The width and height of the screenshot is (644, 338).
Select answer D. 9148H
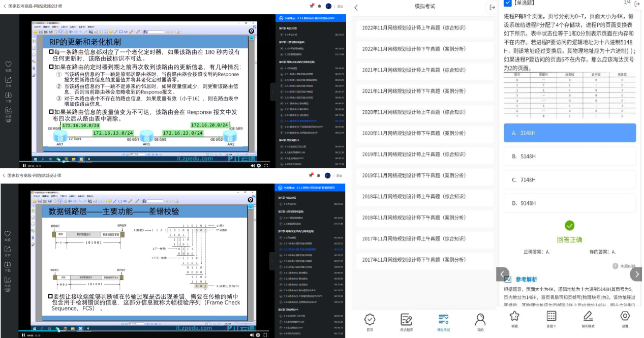[570, 203]
